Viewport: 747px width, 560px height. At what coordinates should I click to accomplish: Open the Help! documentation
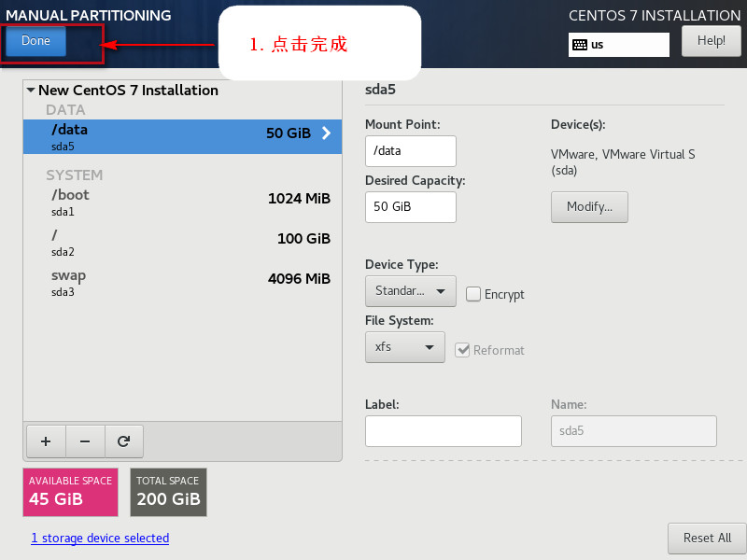point(711,41)
